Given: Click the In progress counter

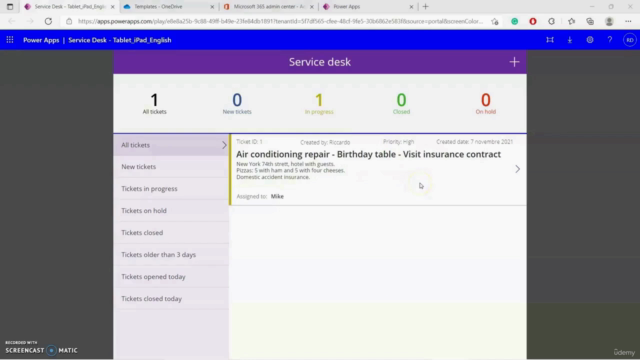Looking at the screenshot, I should [319, 103].
